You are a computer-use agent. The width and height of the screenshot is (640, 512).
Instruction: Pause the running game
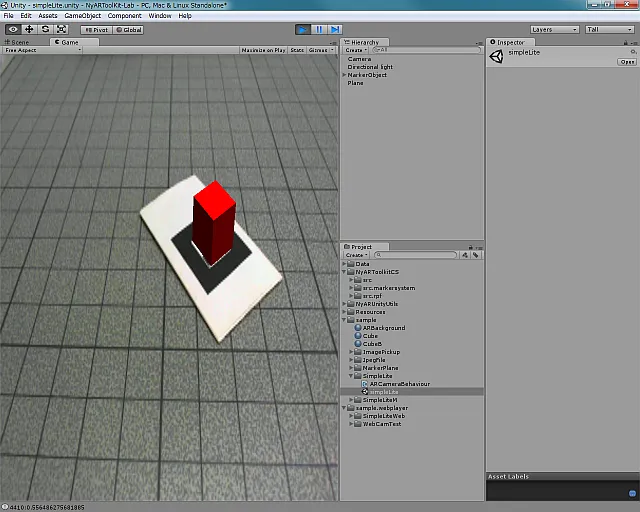tap(319, 29)
